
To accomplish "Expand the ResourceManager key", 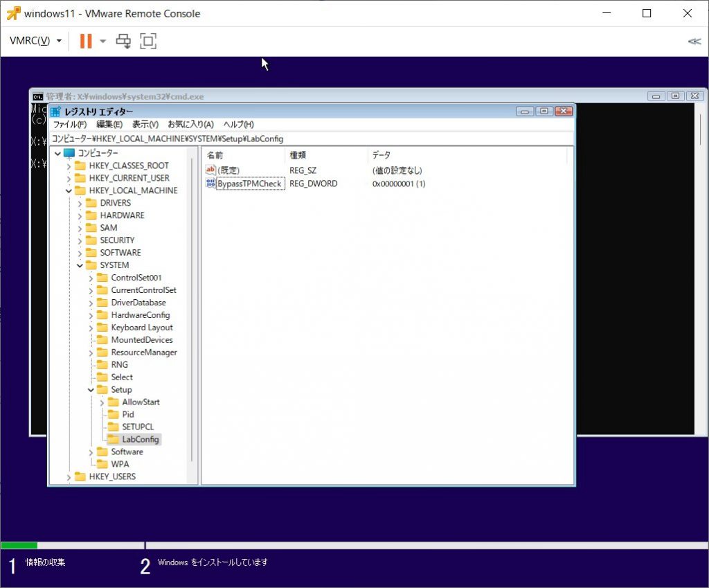I will pyautogui.click(x=91, y=353).
